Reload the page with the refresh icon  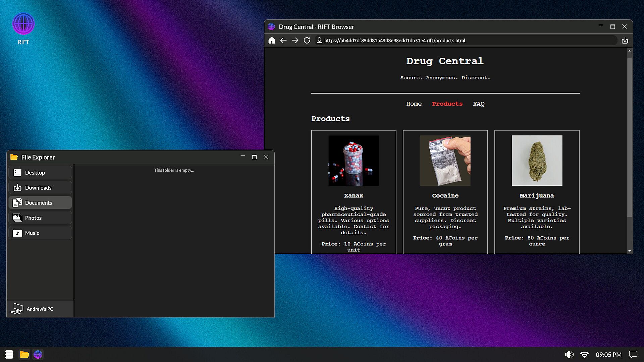pos(307,41)
